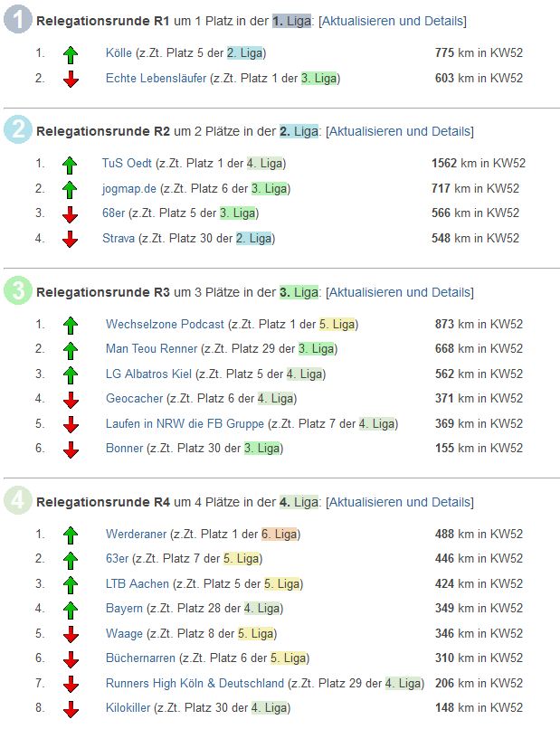Click red down arrow next to Strava
This screenshot has width=560, height=729.
click(71, 240)
